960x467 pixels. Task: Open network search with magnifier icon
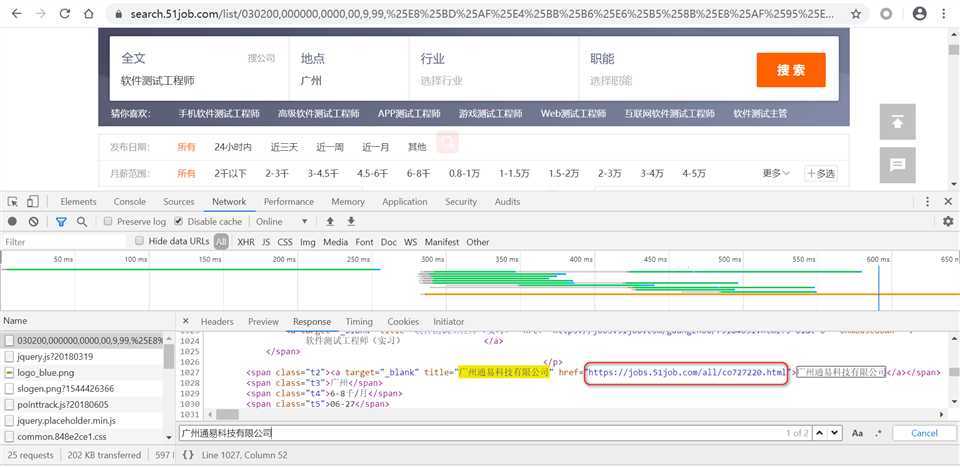(x=81, y=222)
